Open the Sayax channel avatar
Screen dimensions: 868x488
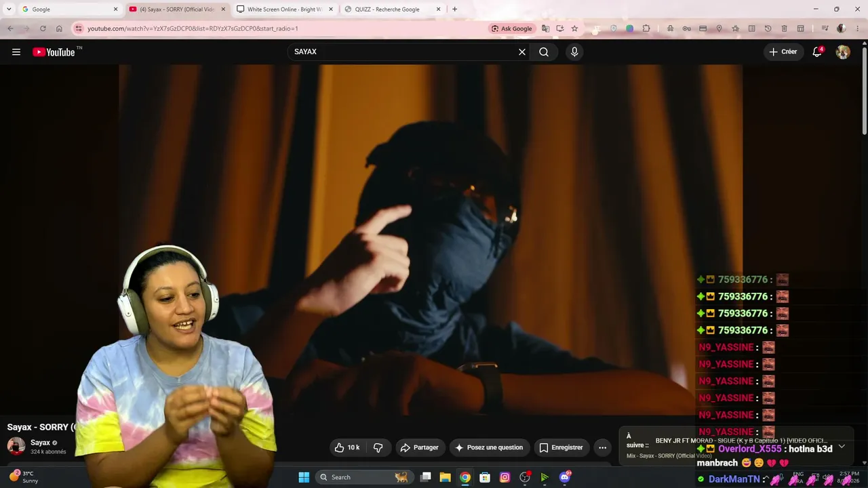[16, 446]
